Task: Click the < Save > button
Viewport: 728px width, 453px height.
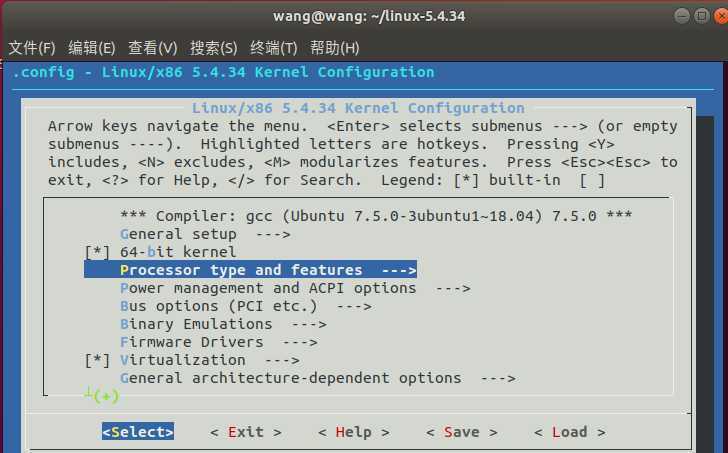Action: [462, 432]
